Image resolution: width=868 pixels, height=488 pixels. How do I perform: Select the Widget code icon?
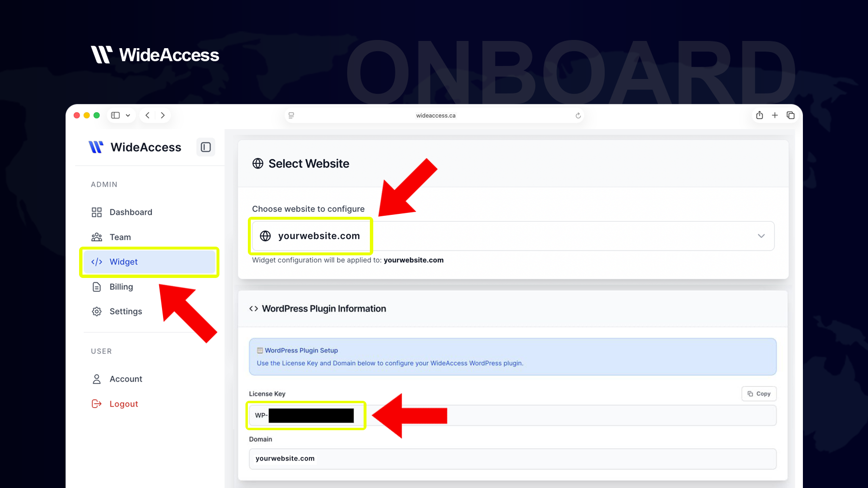96,262
